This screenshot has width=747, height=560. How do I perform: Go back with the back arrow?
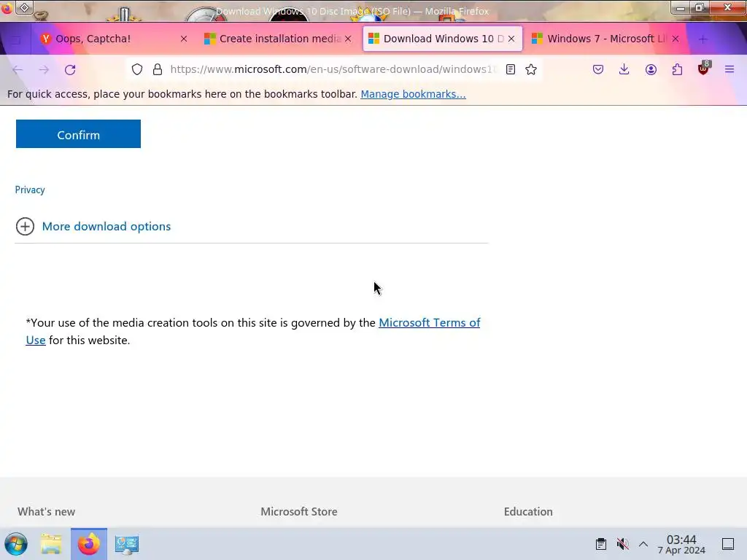(18, 69)
